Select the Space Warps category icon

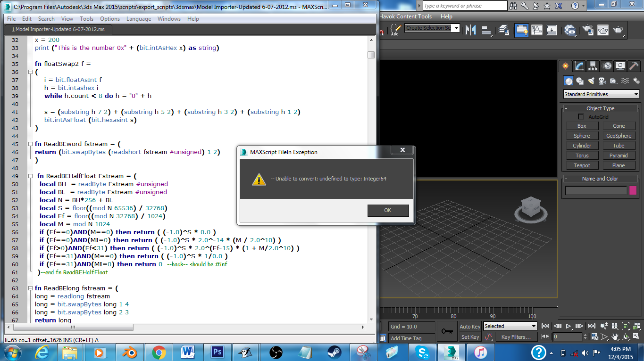pyautogui.click(x=624, y=81)
